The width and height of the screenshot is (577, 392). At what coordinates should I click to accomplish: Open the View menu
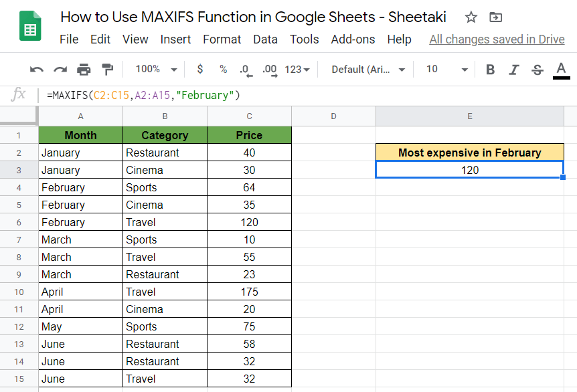click(x=135, y=39)
